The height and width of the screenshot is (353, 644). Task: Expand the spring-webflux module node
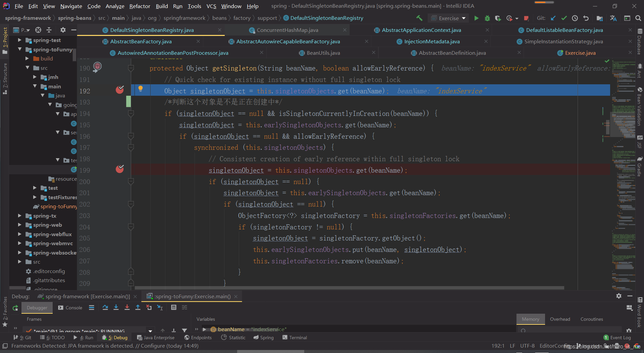(20, 234)
